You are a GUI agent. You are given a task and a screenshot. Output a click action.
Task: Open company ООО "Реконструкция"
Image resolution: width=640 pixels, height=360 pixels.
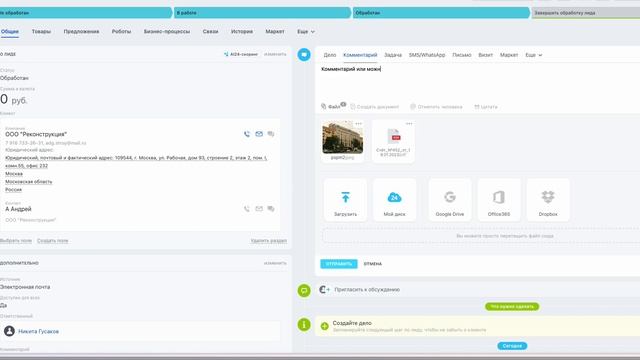click(x=36, y=134)
